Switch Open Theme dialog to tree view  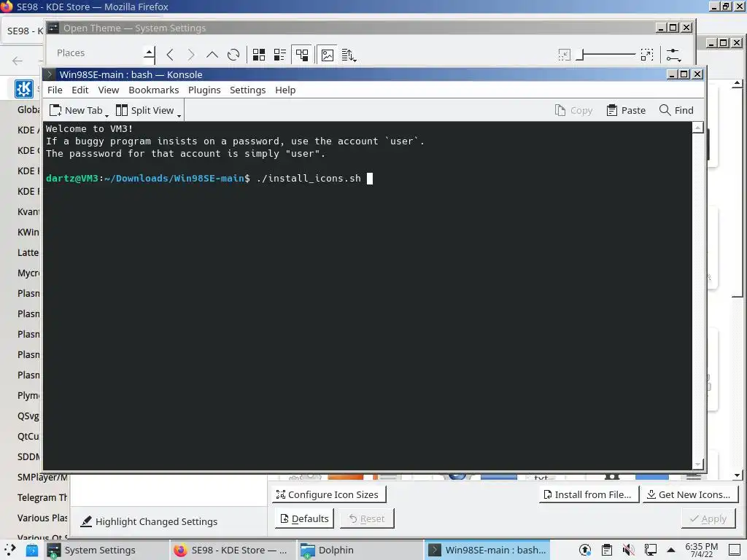pos(301,55)
